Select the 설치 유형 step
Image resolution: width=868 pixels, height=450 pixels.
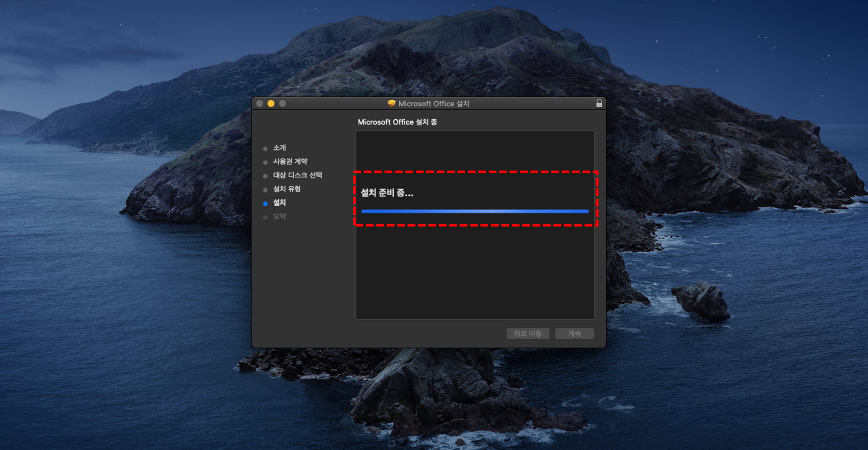pyautogui.click(x=286, y=189)
